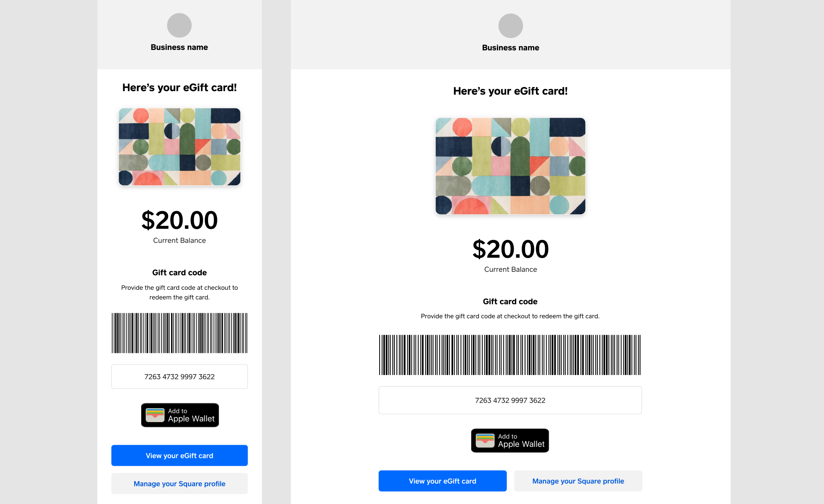
Task: Click the $20.00 balance in desktop preview
Action: click(x=510, y=249)
